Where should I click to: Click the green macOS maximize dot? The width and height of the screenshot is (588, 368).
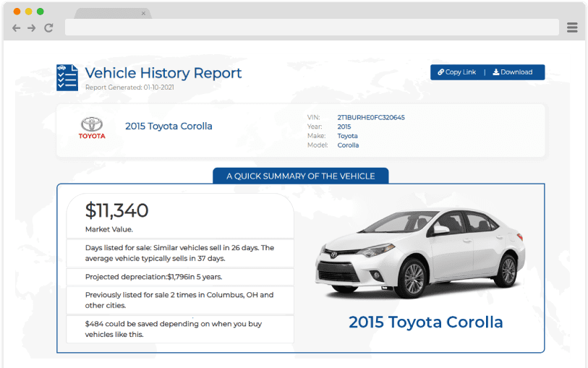pos(40,12)
